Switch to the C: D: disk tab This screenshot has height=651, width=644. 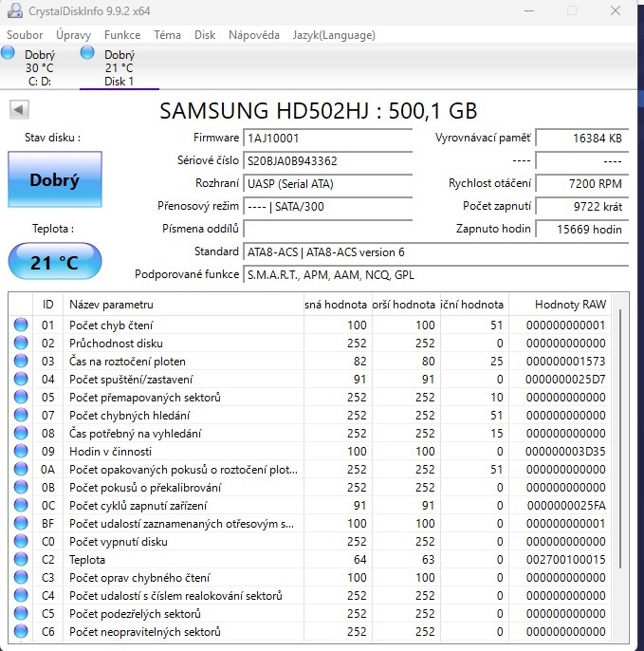pyautogui.click(x=40, y=67)
